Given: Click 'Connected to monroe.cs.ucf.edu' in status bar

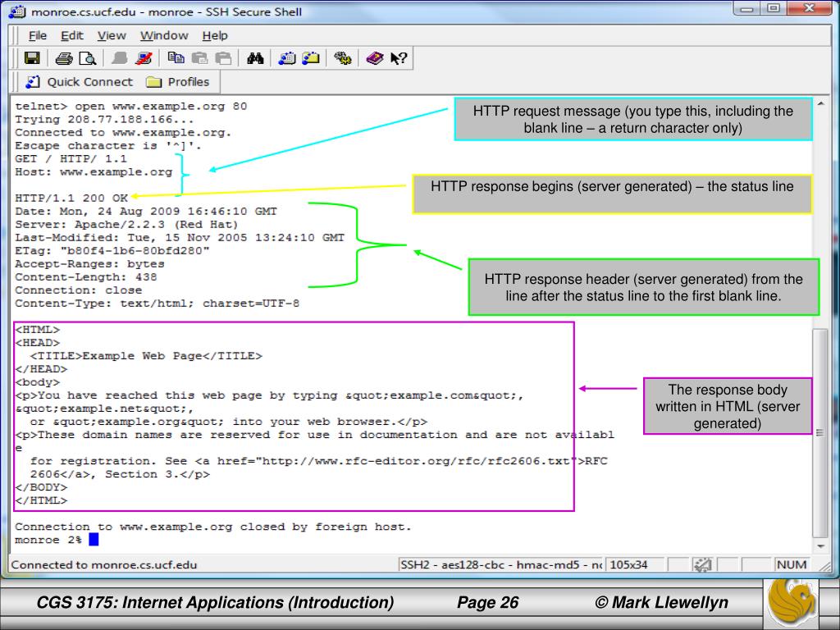Looking at the screenshot, I should (x=104, y=564).
